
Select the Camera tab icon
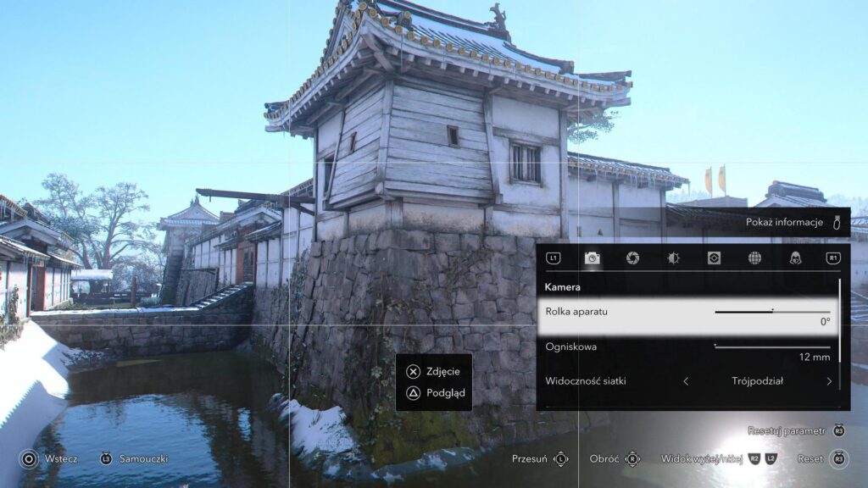pyautogui.click(x=592, y=258)
